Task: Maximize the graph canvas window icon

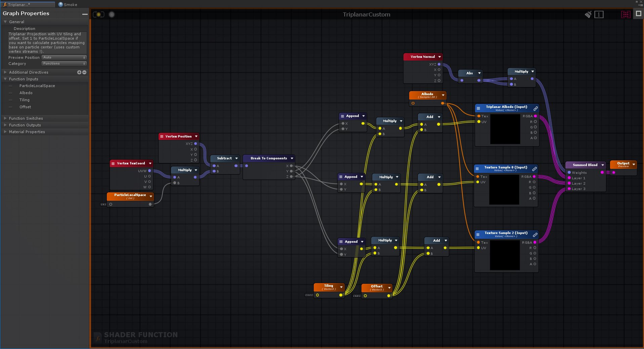Action: tap(638, 14)
